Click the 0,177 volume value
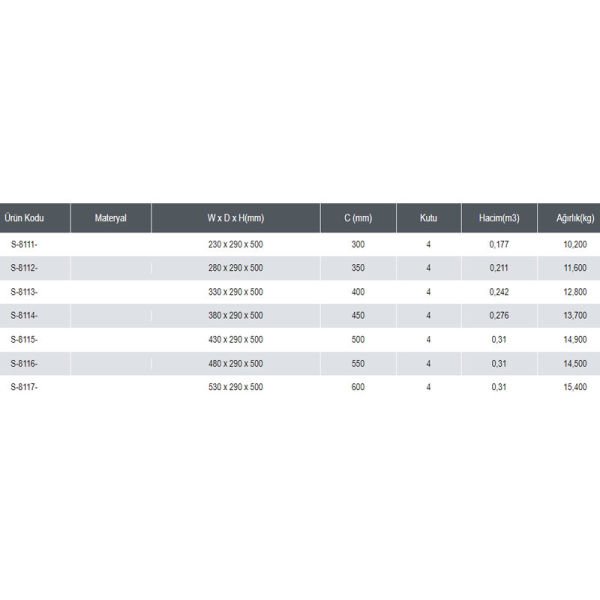 [499, 244]
